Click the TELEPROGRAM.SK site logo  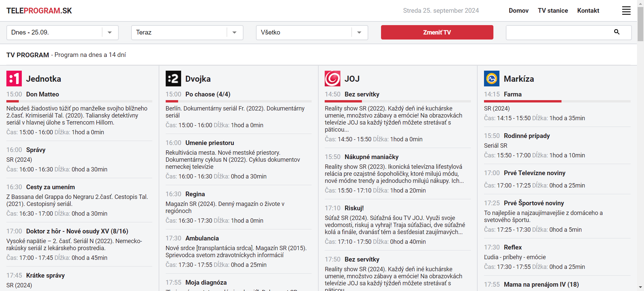pyautogui.click(x=39, y=11)
